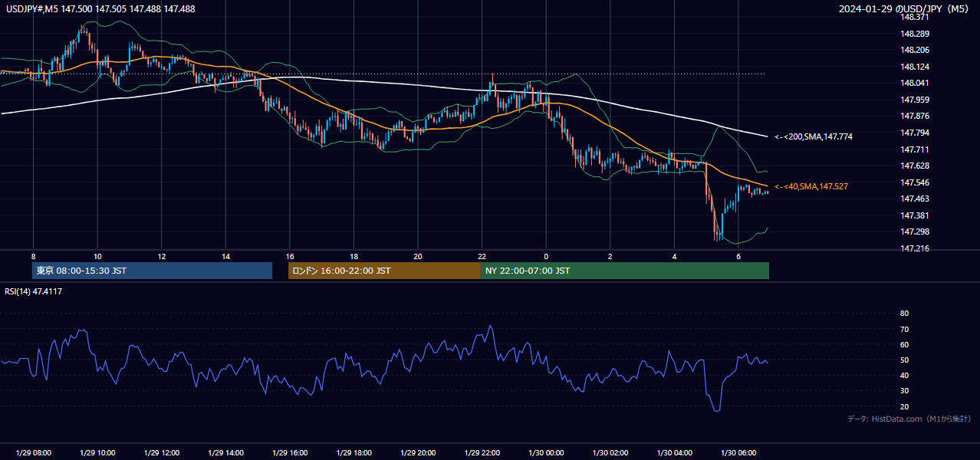Click the 1/29 22:00 time label
Screen dimensions: 980x460
coord(482,452)
